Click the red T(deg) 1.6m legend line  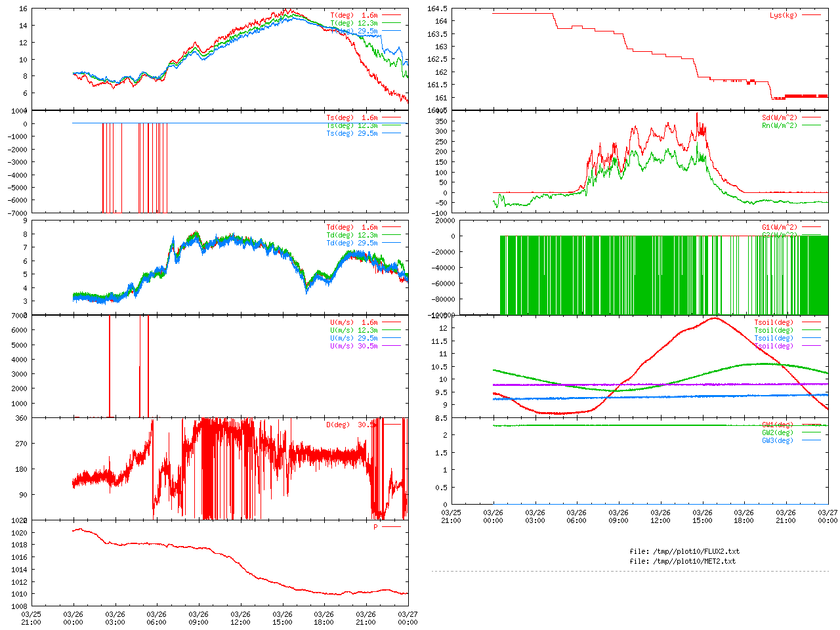click(391, 15)
